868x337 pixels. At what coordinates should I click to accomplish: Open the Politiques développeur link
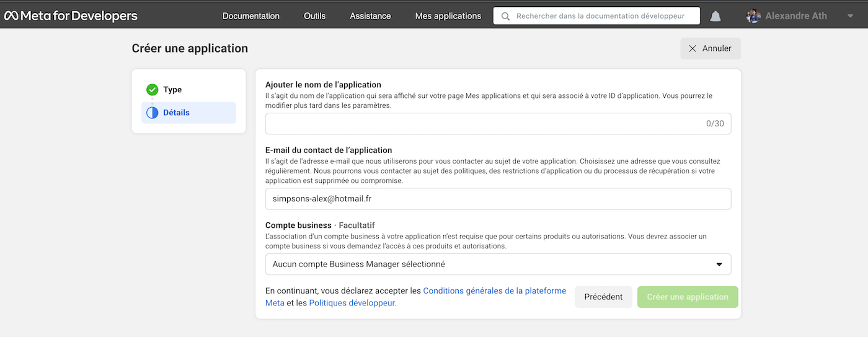[352, 303]
